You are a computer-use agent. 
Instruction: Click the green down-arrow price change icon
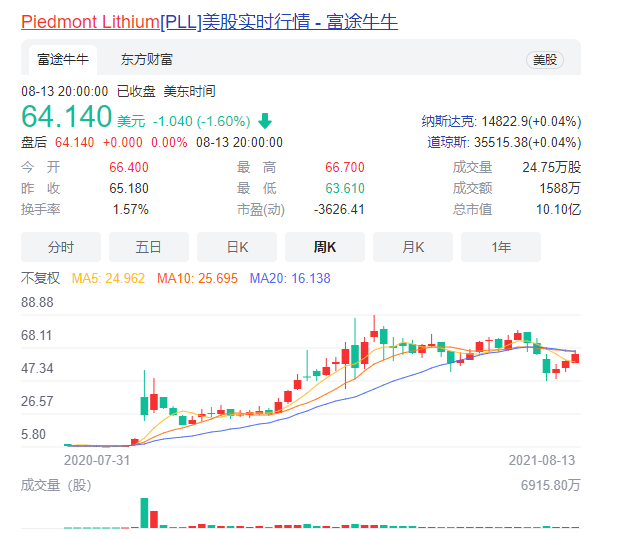(x=265, y=121)
